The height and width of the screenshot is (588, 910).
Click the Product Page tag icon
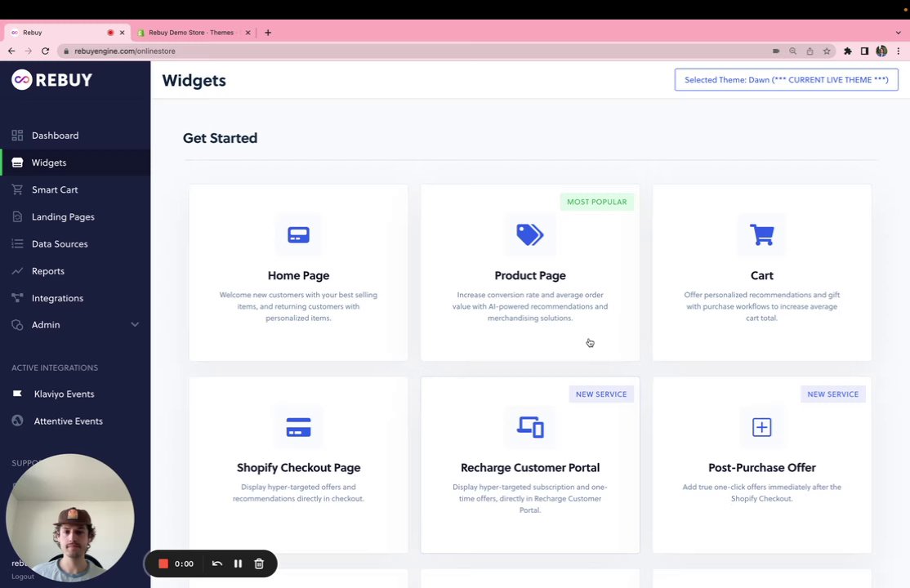530,234
